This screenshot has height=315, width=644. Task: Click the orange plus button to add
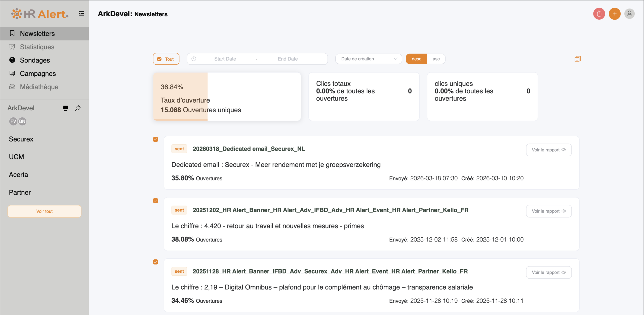615,14
